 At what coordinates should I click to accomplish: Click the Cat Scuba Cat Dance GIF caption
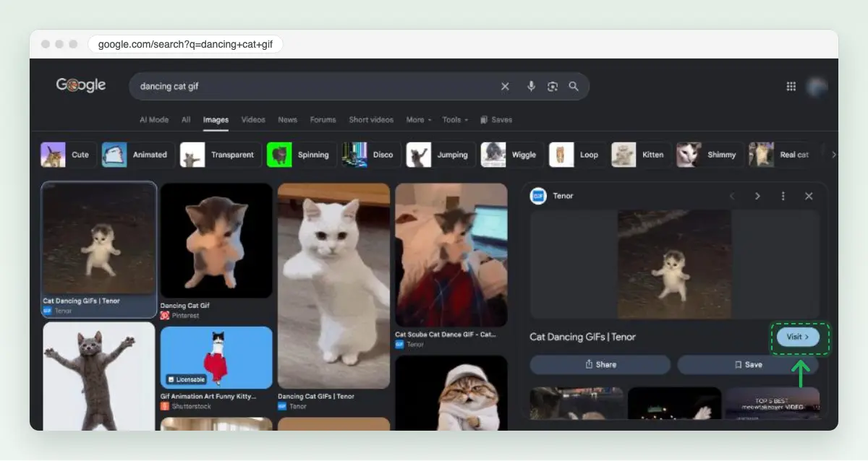[x=446, y=335]
